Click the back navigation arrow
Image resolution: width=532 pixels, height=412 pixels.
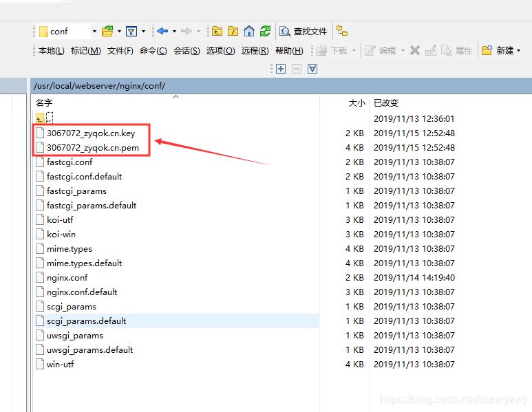point(162,31)
